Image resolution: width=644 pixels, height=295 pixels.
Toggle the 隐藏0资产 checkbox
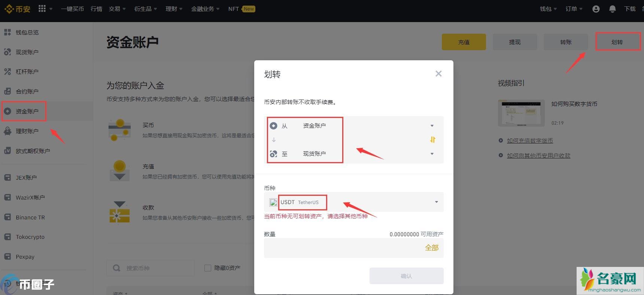coord(207,268)
